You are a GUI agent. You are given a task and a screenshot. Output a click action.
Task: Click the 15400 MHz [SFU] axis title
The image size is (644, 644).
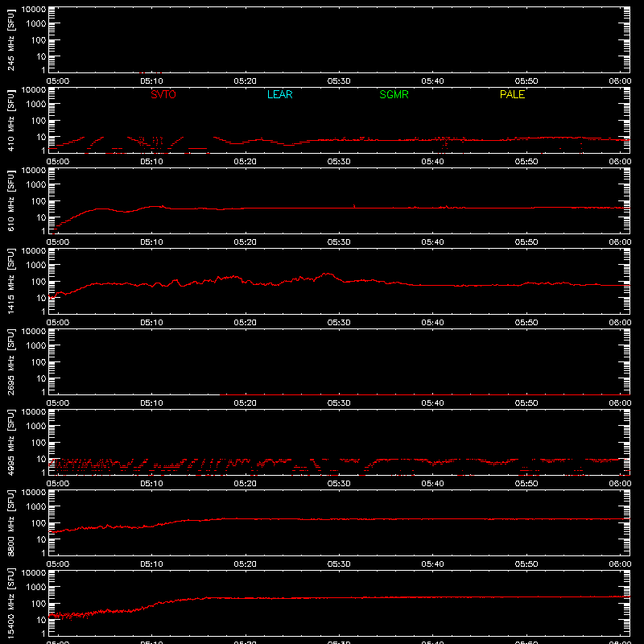10,603
